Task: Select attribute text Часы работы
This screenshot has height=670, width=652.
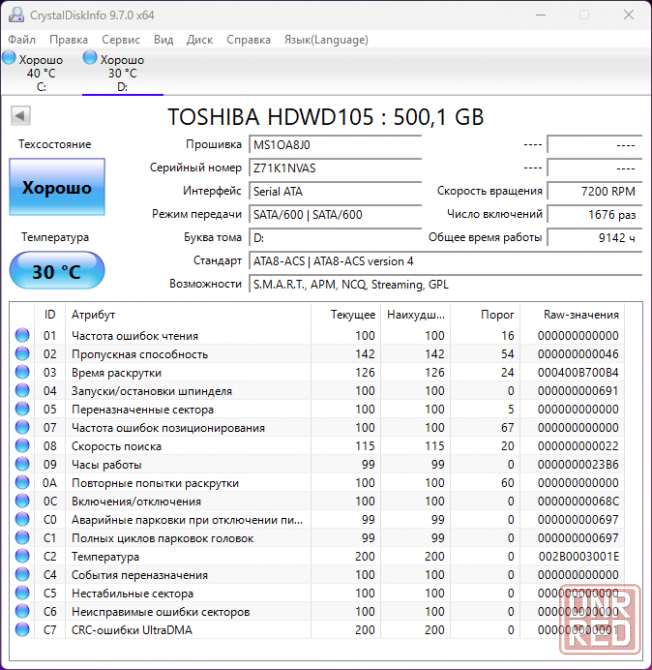Action: pyautogui.click(x=106, y=464)
